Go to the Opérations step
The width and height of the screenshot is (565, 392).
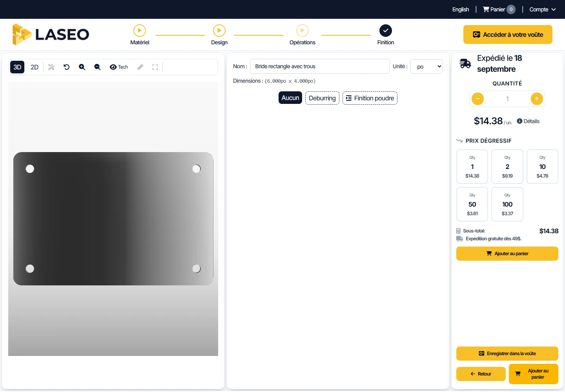click(303, 35)
